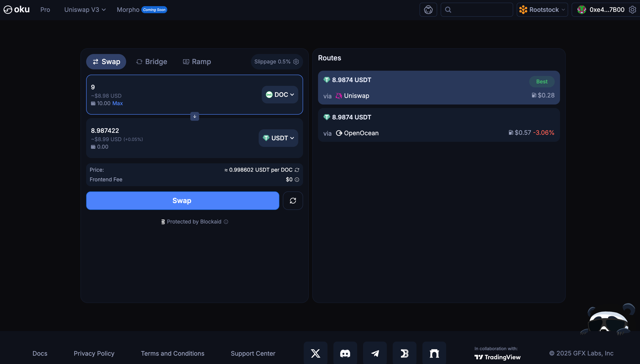Open the Discord social icon
Image resolution: width=640 pixels, height=364 pixels.
click(x=345, y=353)
